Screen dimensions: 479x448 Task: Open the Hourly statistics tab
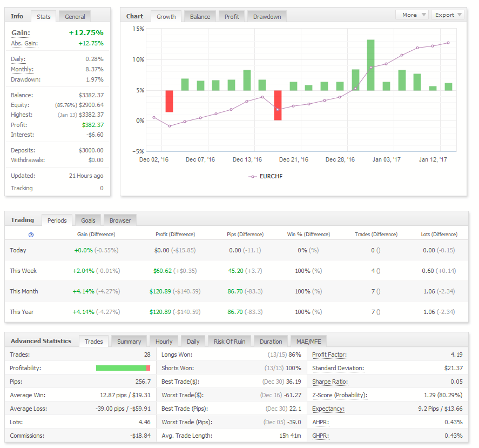point(164,342)
